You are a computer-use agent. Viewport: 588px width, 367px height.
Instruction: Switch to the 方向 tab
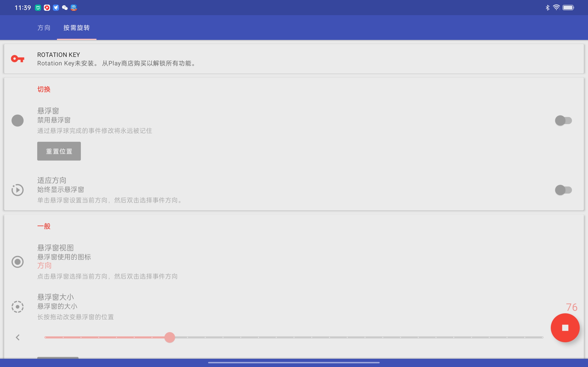tap(44, 28)
